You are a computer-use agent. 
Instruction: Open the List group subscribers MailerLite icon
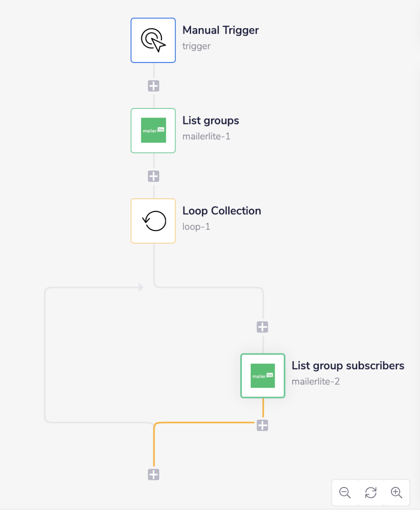click(263, 376)
